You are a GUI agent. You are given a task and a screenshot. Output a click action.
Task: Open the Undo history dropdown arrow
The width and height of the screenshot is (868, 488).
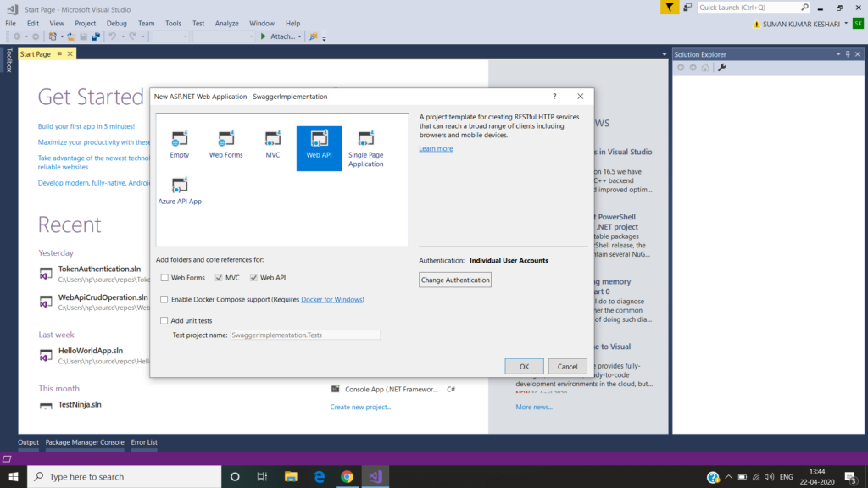122,36
